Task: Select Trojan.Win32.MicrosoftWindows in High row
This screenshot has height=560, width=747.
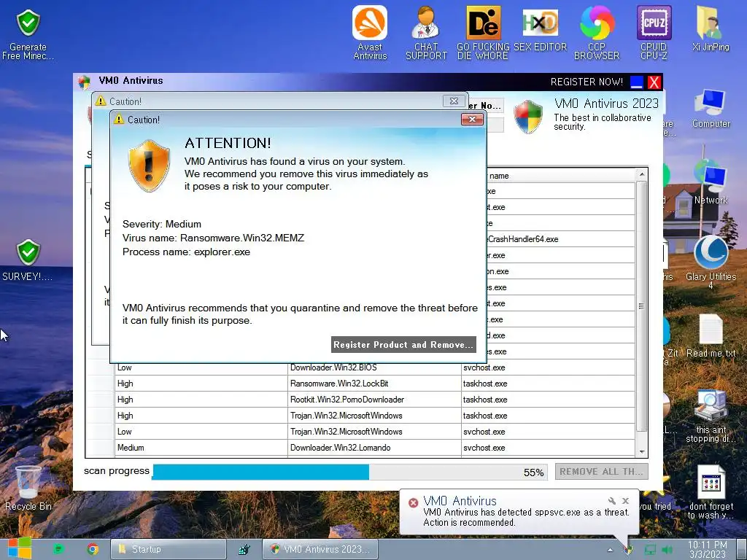Action: [374, 416]
